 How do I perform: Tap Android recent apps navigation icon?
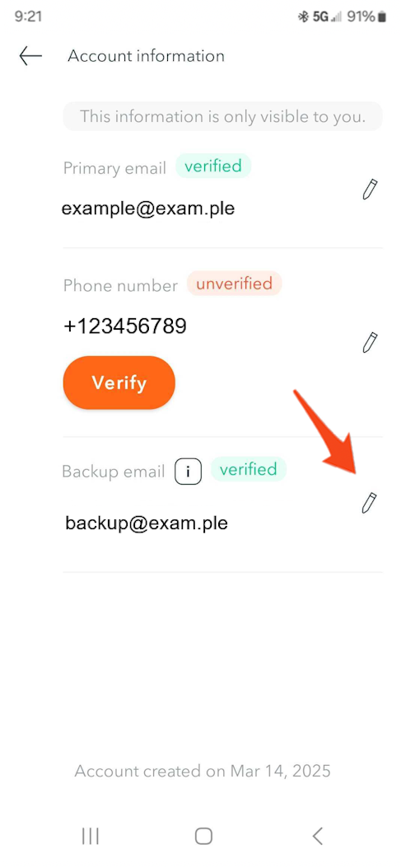tap(90, 837)
